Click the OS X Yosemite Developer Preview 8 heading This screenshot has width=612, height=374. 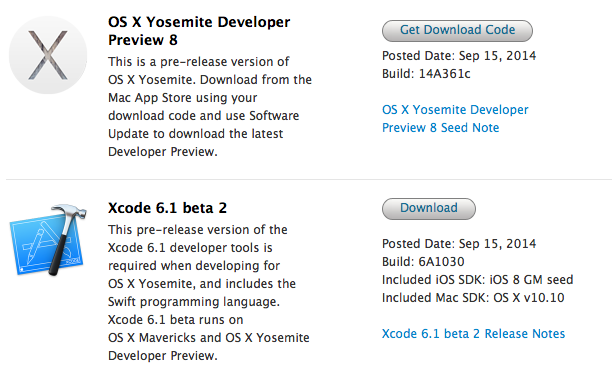(x=199, y=31)
